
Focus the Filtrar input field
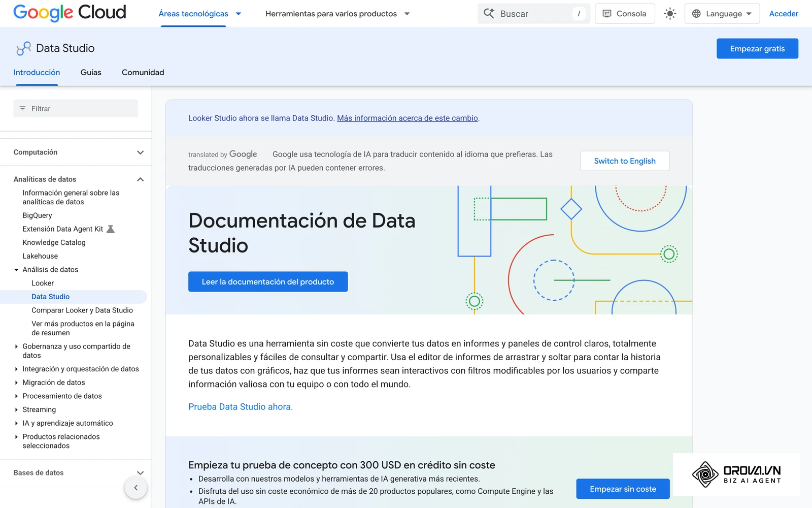[76, 109]
